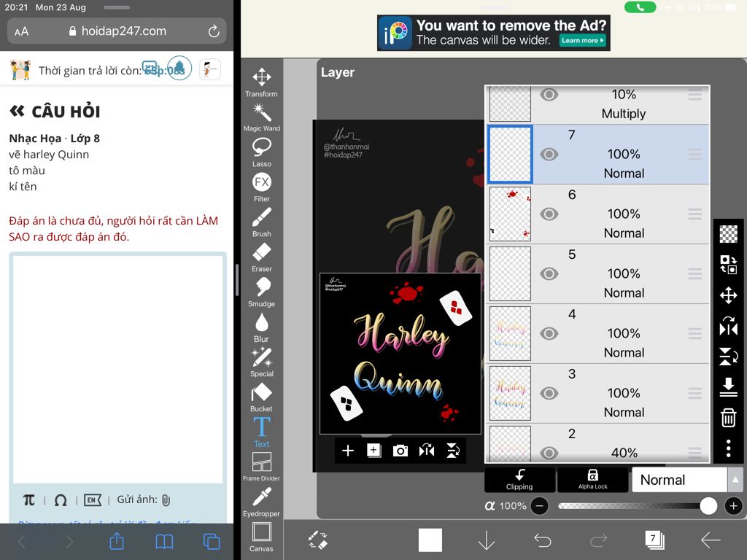Viewport: 747px width, 560px height.
Task: Toggle visibility of layer 3
Action: pos(549,393)
